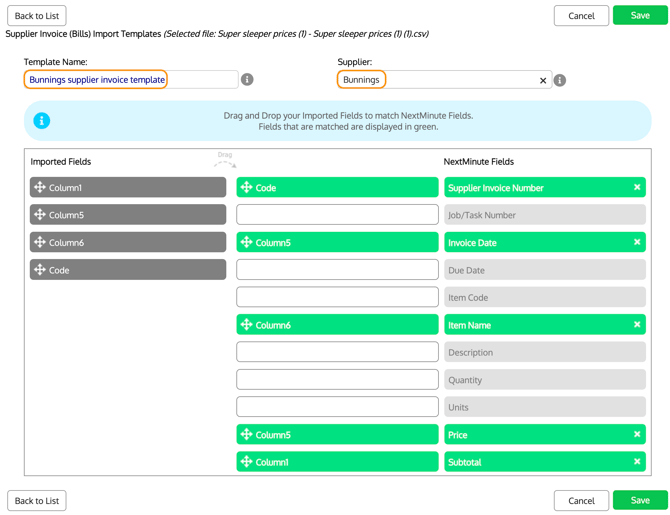The image size is (670, 515).
Task: Remove the Invoice Date field mapping
Action: [637, 242]
